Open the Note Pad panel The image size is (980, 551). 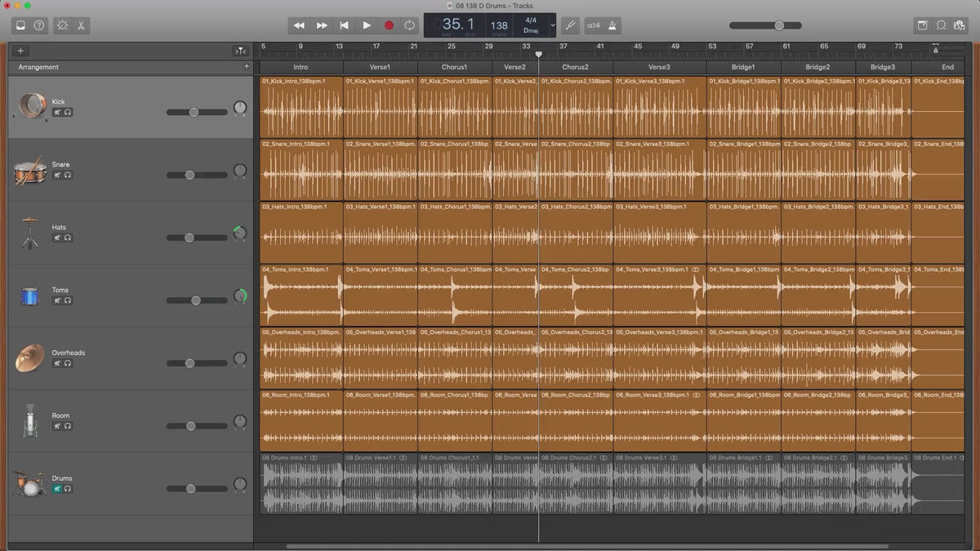923,25
